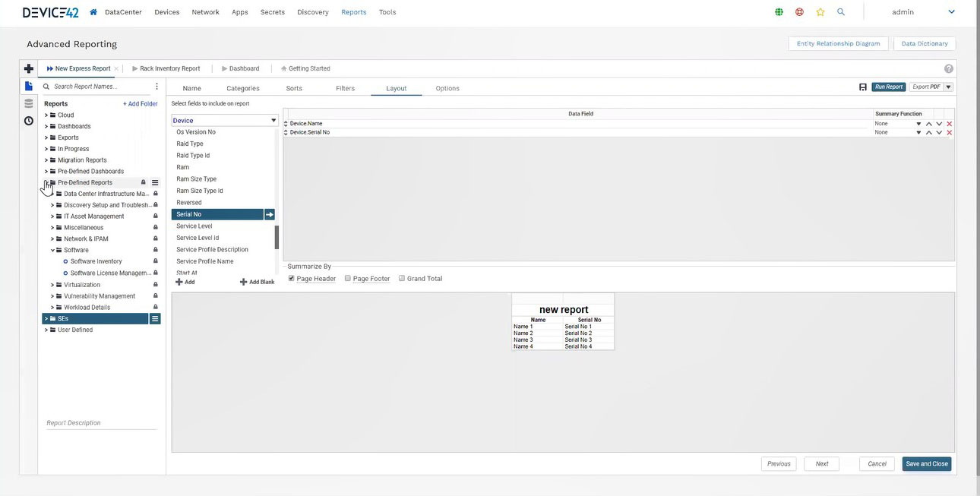Enable the Page Footer checkbox
Viewport: 980px width, 496px height.
tap(347, 278)
